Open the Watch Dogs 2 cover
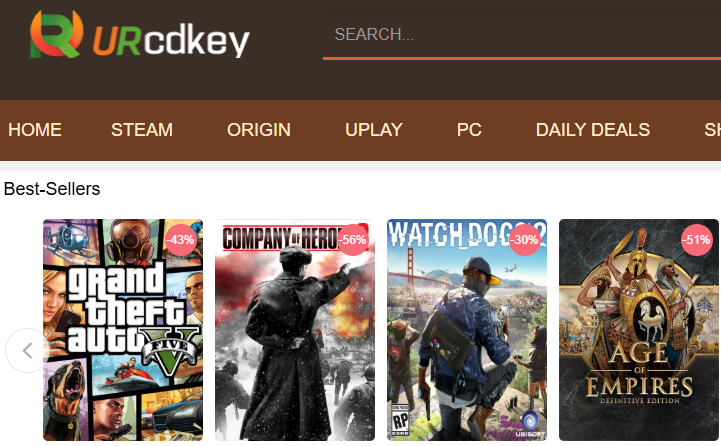 click(x=467, y=330)
